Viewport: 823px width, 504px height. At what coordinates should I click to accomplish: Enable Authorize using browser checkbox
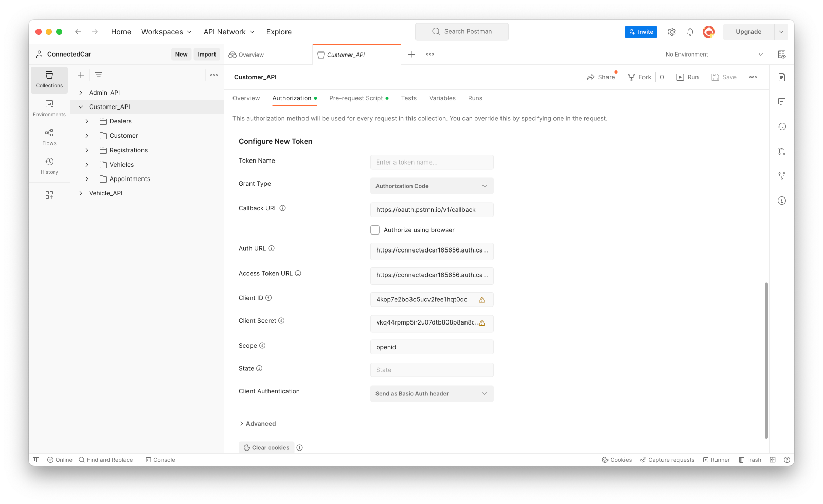click(375, 230)
